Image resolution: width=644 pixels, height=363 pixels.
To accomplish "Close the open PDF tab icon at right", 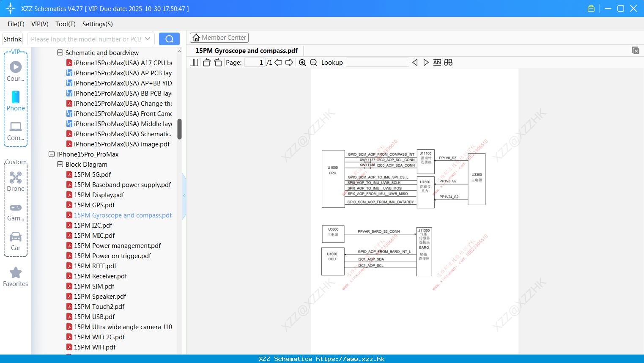I will (635, 50).
